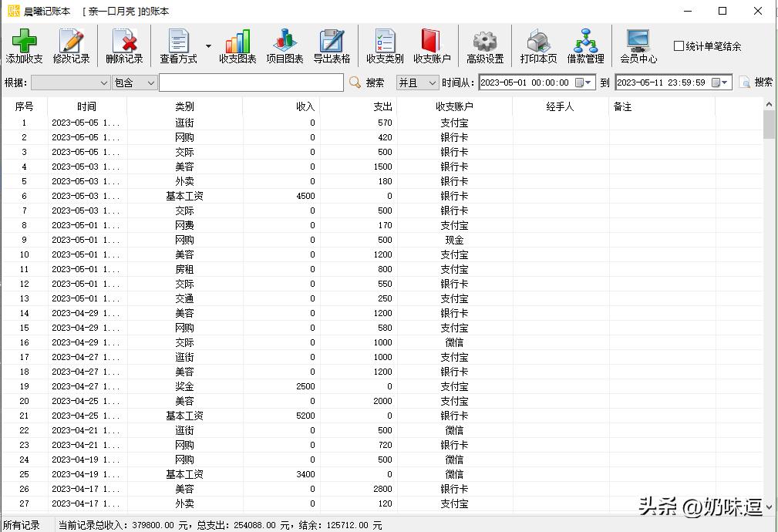Click the 删除记录 delete record icon

coord(123,45)
